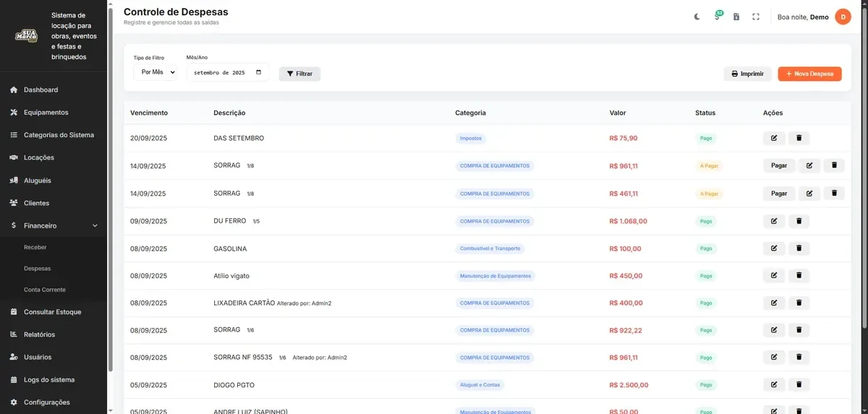Open the dollar notifications icon with badge
This screenshot has height=414, width=868.
718,16
